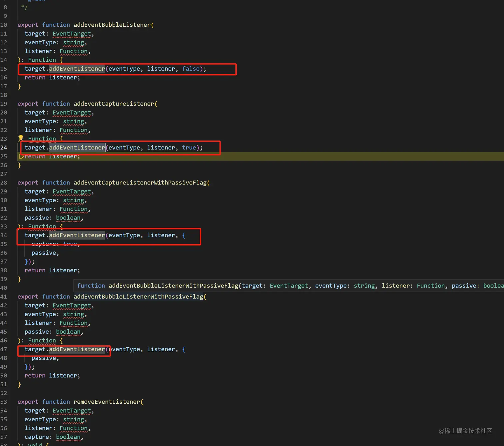Click highlighted addEventListener call on line 24
Screen dimensions: 504x446
(77, 147)
